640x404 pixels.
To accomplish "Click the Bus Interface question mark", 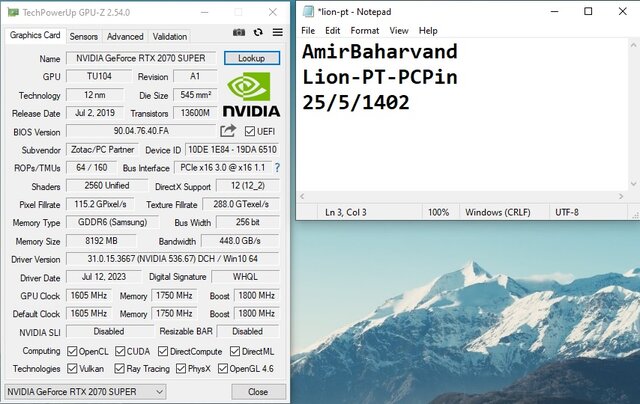I will click(277, 168).
